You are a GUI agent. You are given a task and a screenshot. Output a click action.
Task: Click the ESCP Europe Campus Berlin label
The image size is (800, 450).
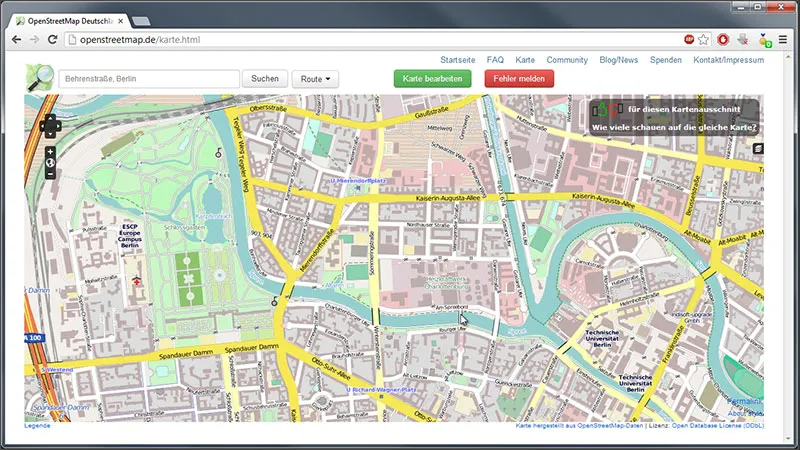point(130,236)
